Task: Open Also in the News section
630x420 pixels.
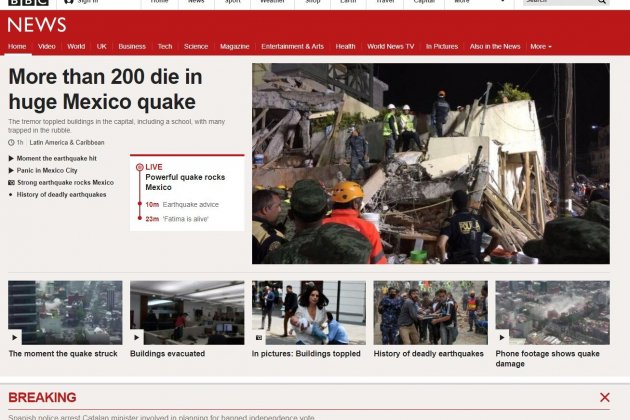Action: tap(495, 47)
